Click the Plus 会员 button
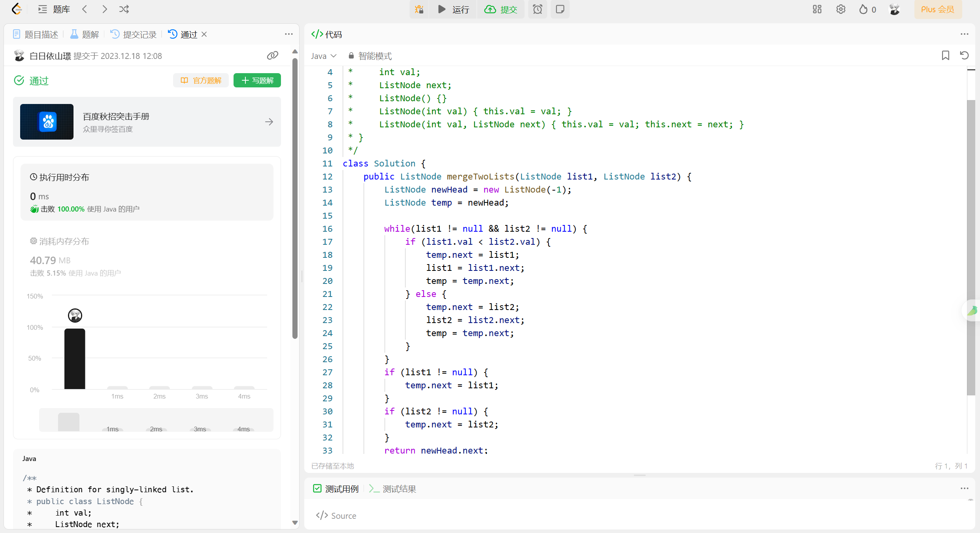The image size is (980, 533). pos(938,9)
